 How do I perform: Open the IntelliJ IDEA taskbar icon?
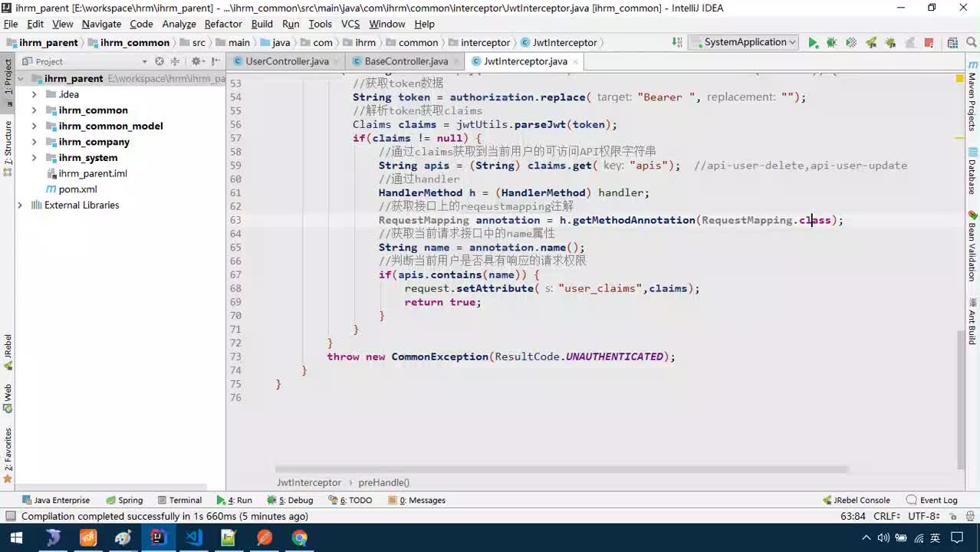tap(159, 538)
